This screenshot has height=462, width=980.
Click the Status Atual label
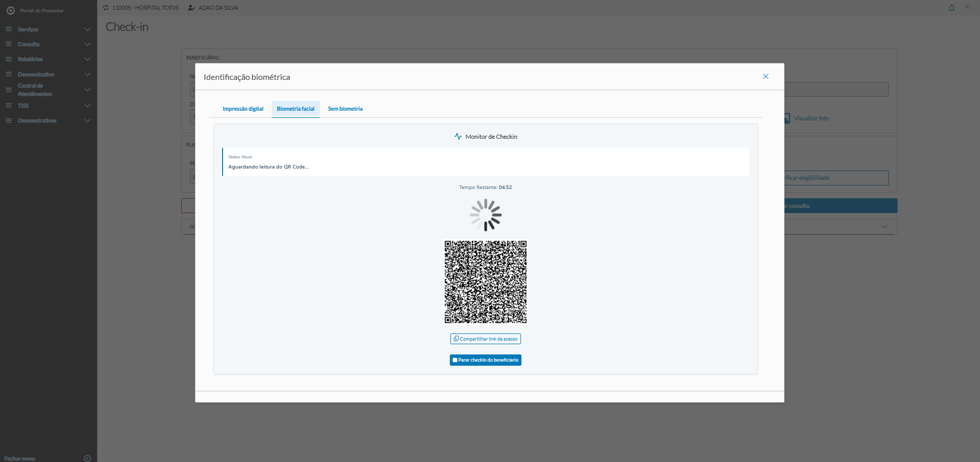click(241, 157)
